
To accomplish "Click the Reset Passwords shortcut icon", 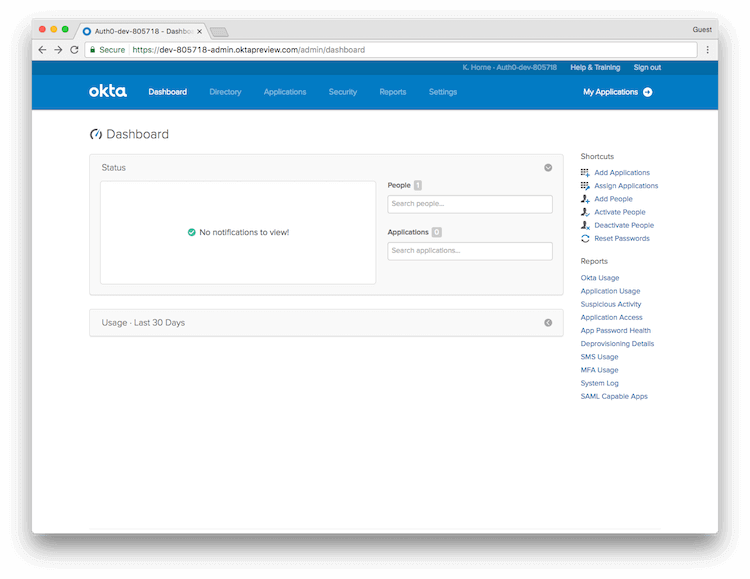I will pyautogui.click(x=585, y=238).
